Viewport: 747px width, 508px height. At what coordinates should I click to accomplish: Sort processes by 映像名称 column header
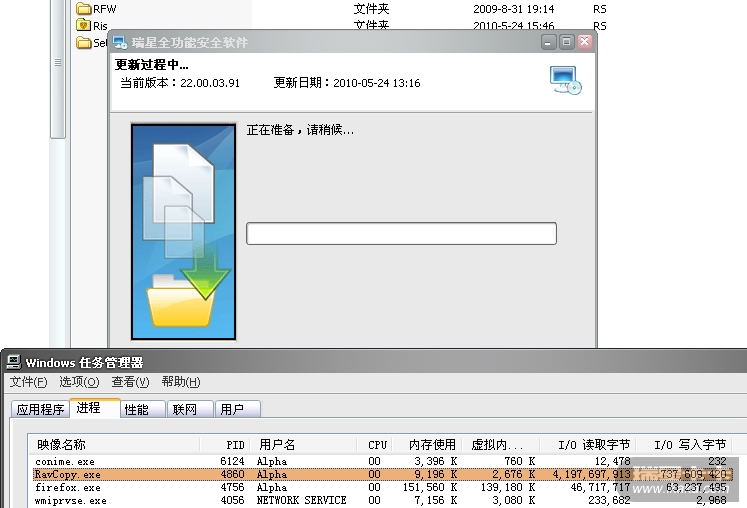tap(114, 445)
